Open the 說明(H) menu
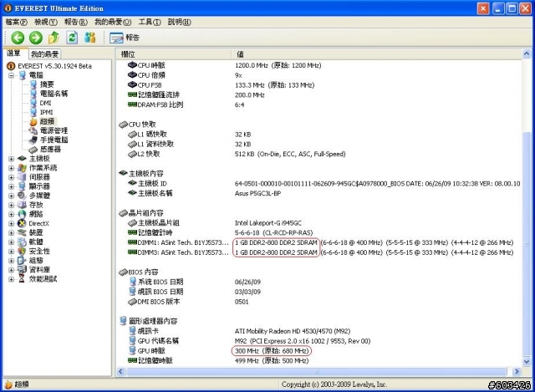This screenshot has width=535, height=392. point(180,23)
